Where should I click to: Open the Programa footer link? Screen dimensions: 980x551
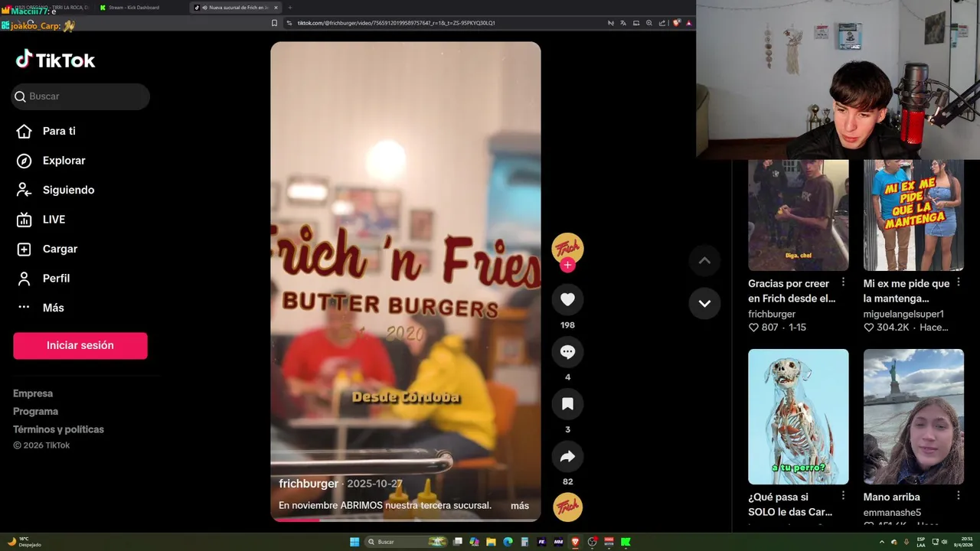point(35,411)
